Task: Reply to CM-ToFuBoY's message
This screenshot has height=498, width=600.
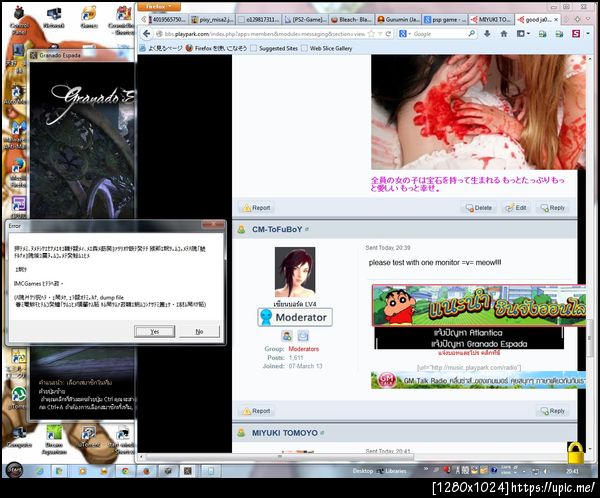Action: pos(553,411)
